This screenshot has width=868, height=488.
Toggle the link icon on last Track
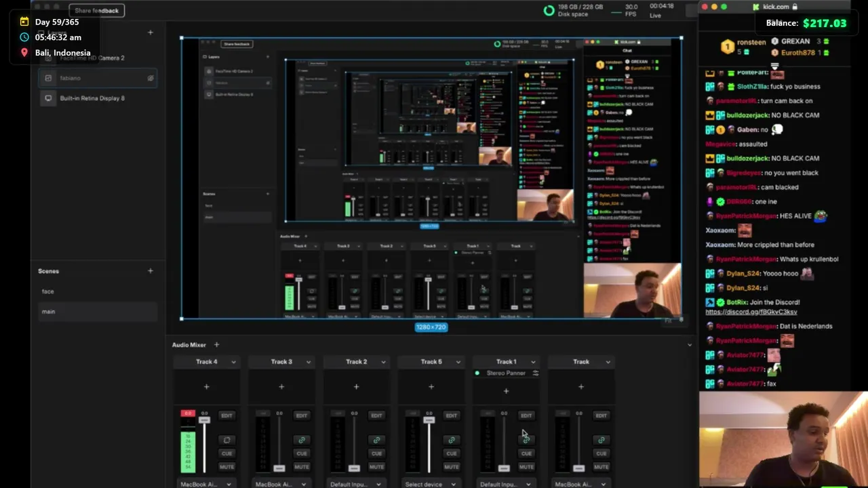(601, 440)
